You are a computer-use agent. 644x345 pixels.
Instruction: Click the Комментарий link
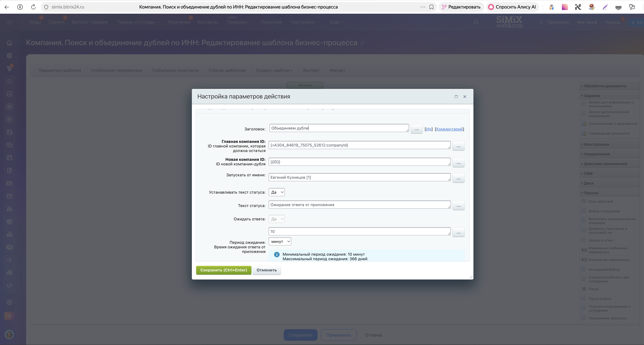pos(449,129)
